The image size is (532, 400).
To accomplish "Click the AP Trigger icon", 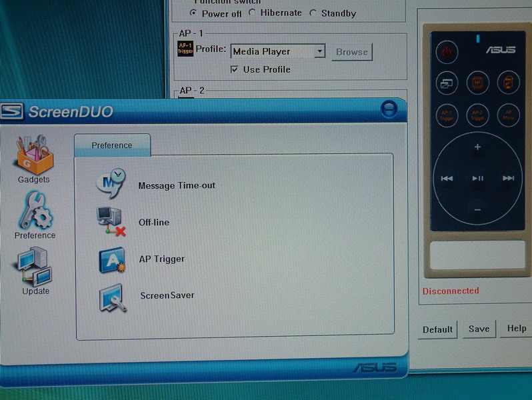I will [x=112, y=260].
